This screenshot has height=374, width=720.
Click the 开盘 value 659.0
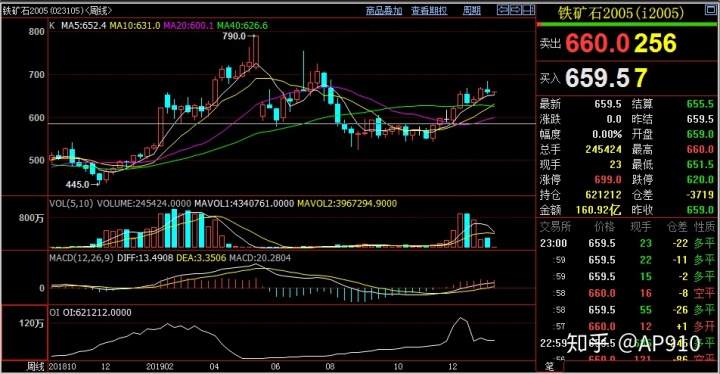[x=700, y=134]
